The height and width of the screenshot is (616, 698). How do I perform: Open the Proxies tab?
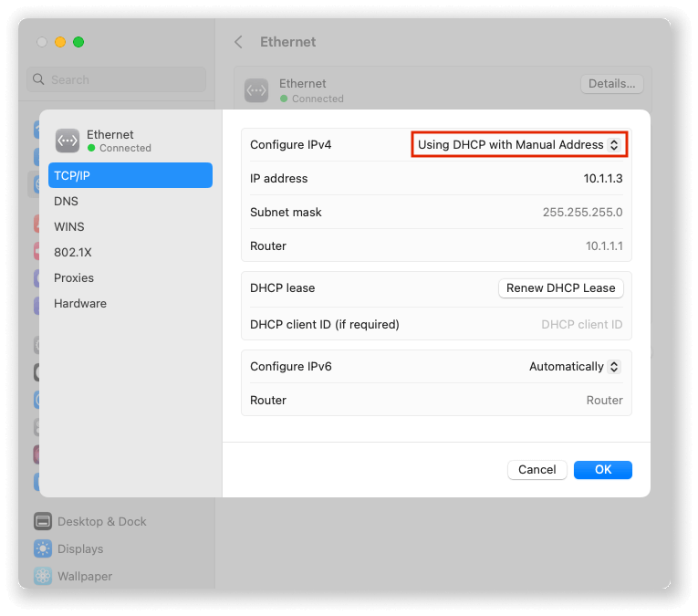pos(130,277)
